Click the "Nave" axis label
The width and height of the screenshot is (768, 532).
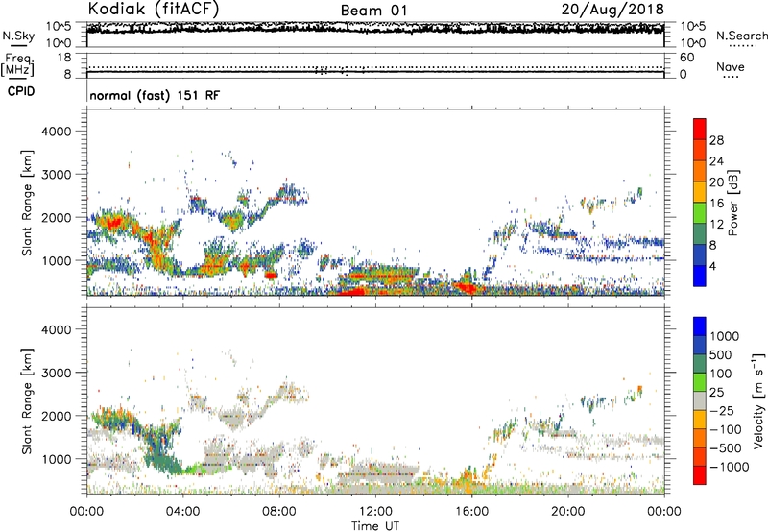tap(731, 67)
